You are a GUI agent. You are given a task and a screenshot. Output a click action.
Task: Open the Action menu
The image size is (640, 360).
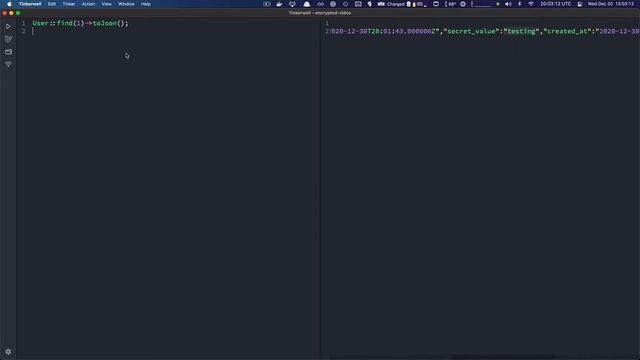pos(88,4)
